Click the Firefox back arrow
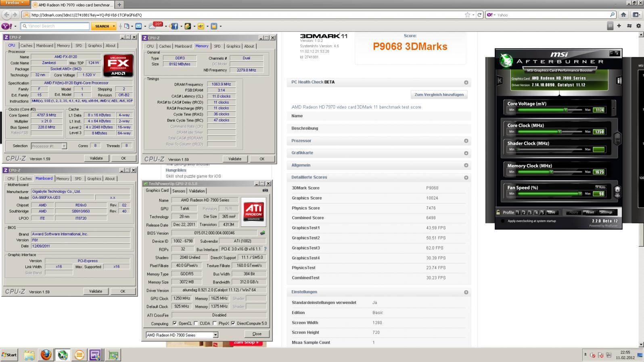The image size is (644, 362). tap(6, 15)
